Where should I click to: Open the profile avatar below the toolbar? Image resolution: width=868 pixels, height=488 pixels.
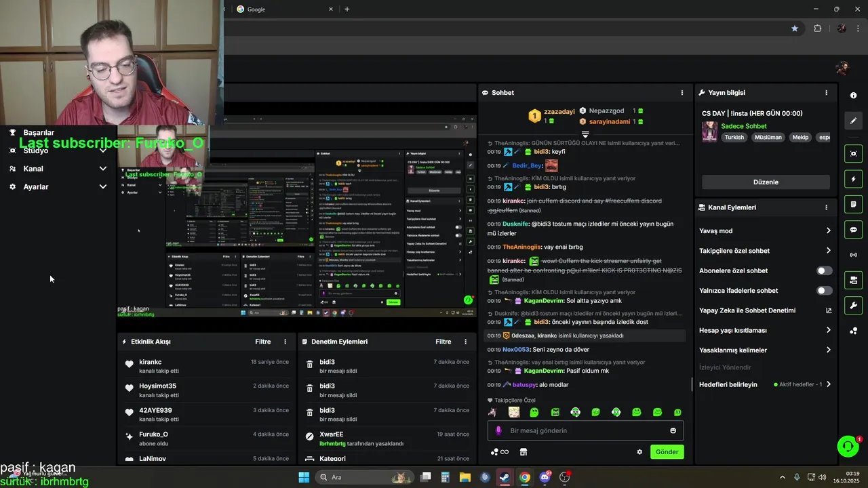tap(842, 68)
